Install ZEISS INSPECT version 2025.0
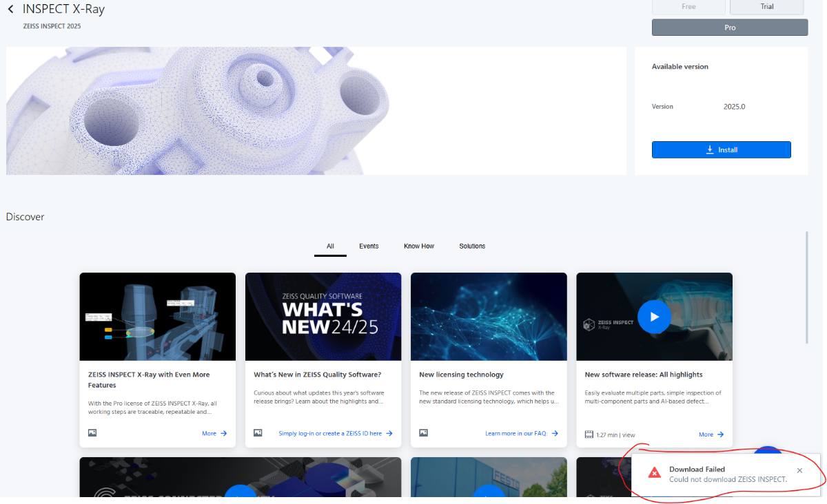This screenshot has width=827, height=504. pyautogui.click(x=721, y=149)
